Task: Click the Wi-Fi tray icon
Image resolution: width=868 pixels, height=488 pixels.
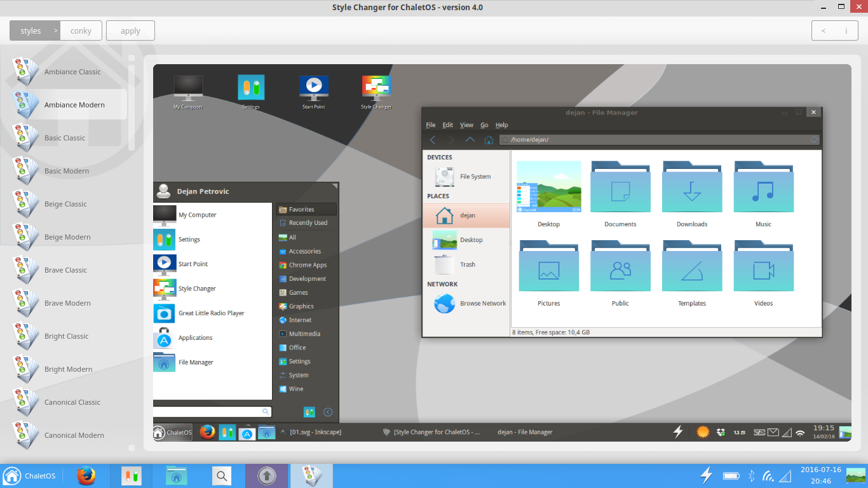Action: 768,476
